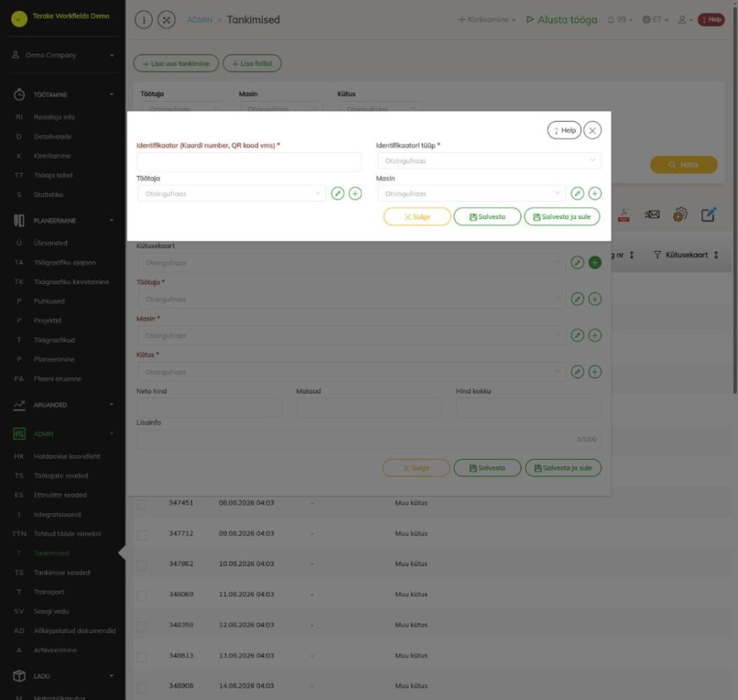738x700 pixels.
Task: Click Salvesta in the identifier dialog
Action: (487, 217)
